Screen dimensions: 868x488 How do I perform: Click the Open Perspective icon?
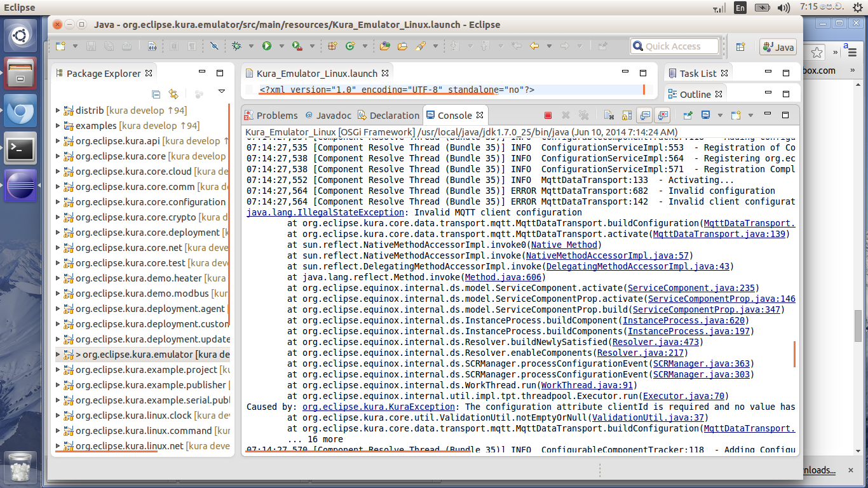click(740, 46)
